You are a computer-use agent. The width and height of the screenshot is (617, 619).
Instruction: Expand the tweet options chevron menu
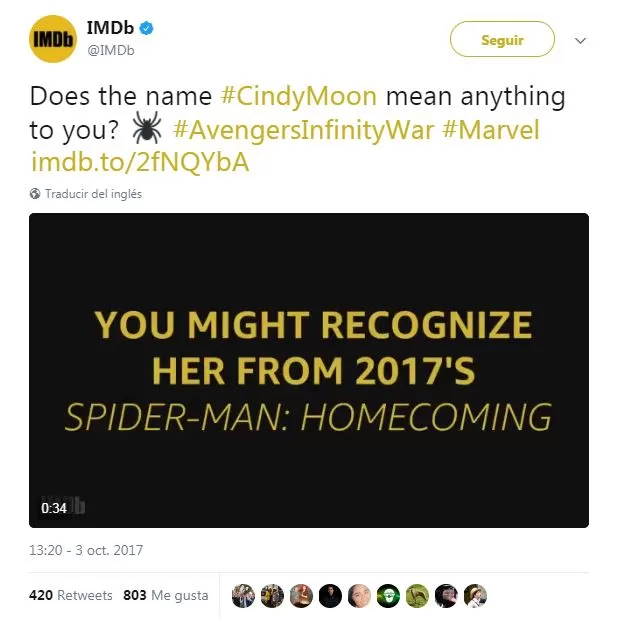click(x=580, y=41)
